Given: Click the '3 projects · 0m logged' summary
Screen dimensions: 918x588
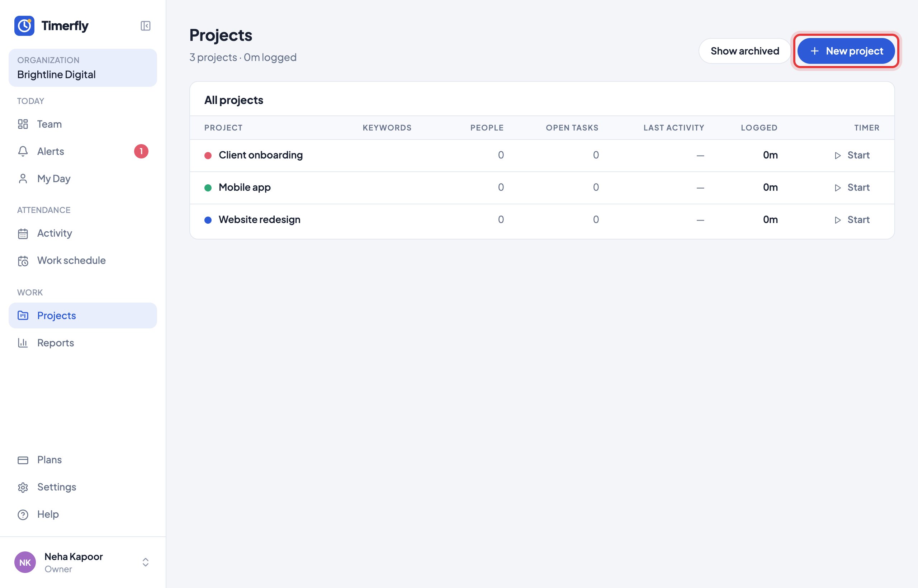Looking at the screenshot, I should coord(243,57).
